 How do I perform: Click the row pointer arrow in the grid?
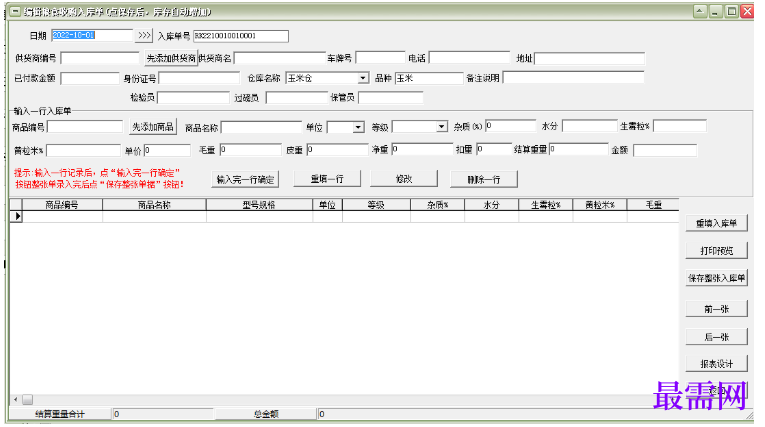(x=17, y=216)
